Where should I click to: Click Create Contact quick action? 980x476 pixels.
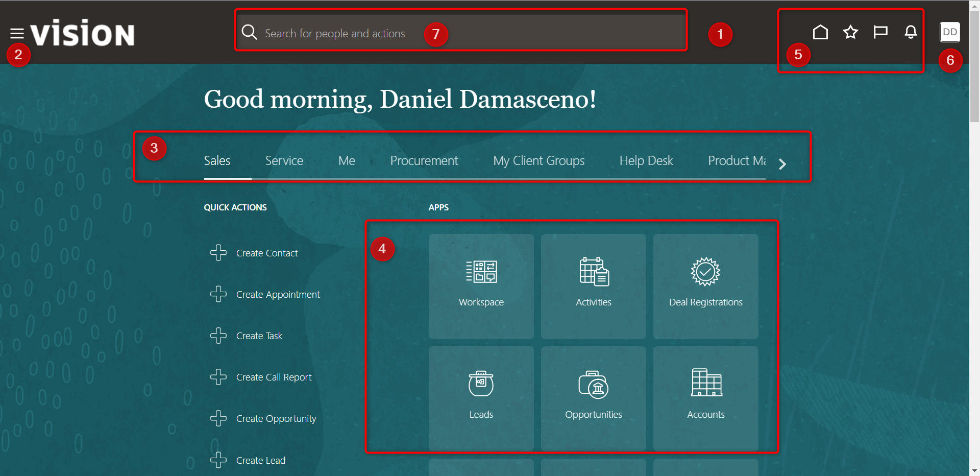coord(266,253)
